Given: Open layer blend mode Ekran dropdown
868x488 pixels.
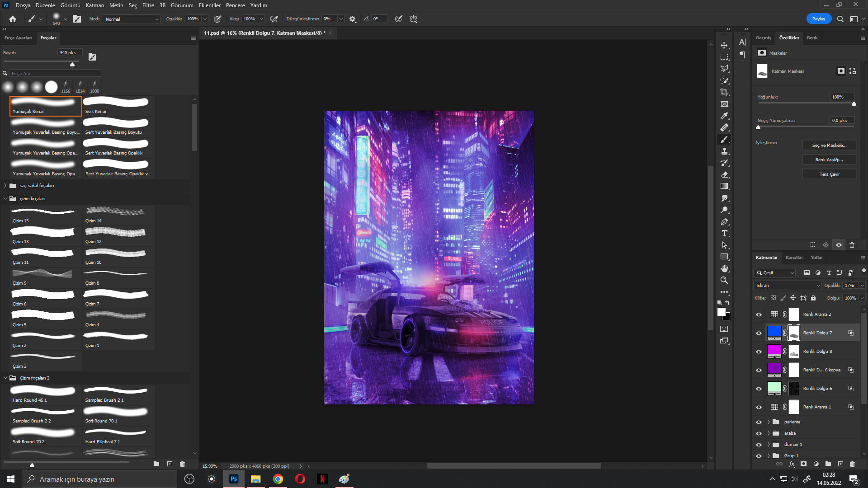Looking at the screenshot, I should 787,286.
